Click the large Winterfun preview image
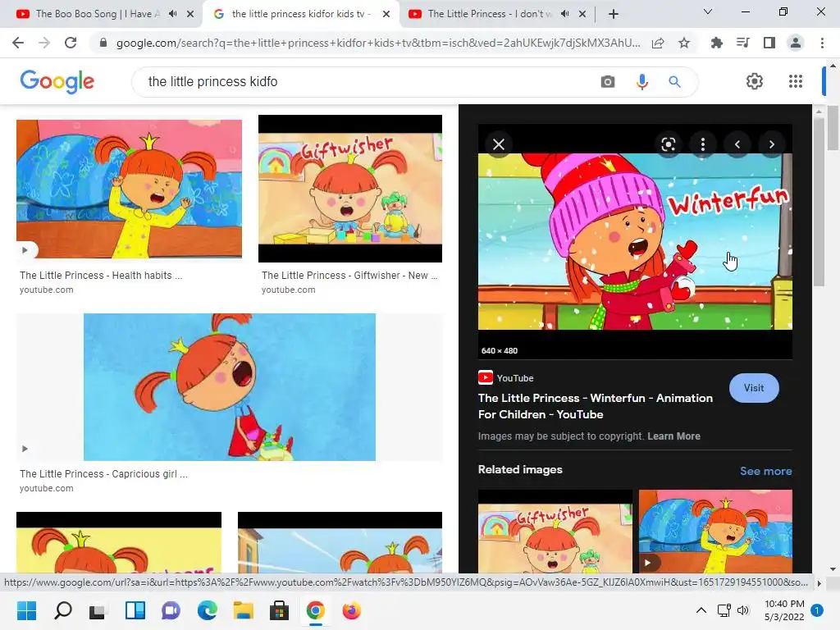 click(635, 241)
